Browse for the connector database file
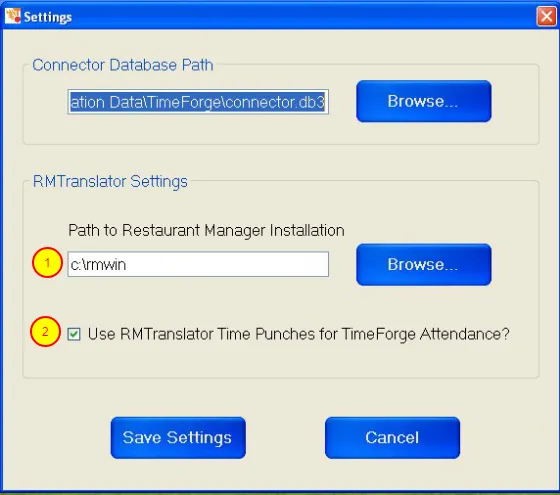This screenshot has width=560, height=495. (424, 101)
